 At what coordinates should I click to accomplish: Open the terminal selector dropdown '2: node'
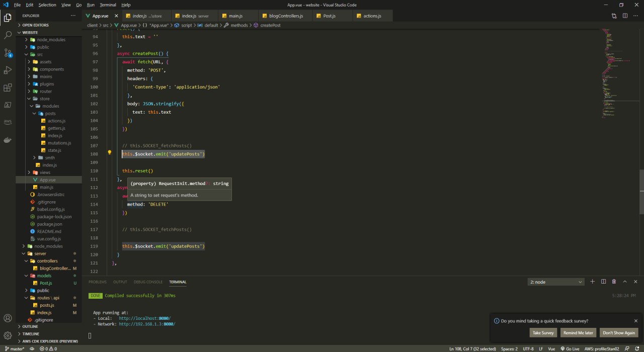point(556,282)
